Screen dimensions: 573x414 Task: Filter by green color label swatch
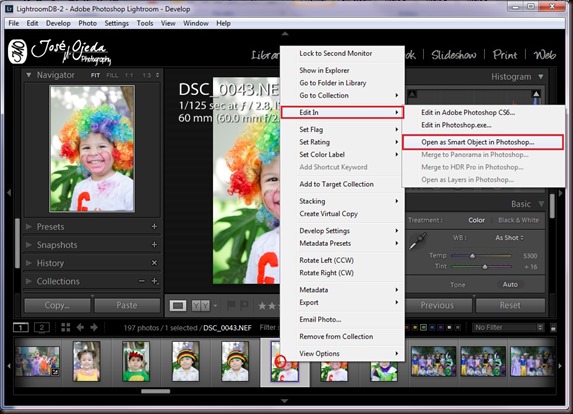tap(424, 327)
